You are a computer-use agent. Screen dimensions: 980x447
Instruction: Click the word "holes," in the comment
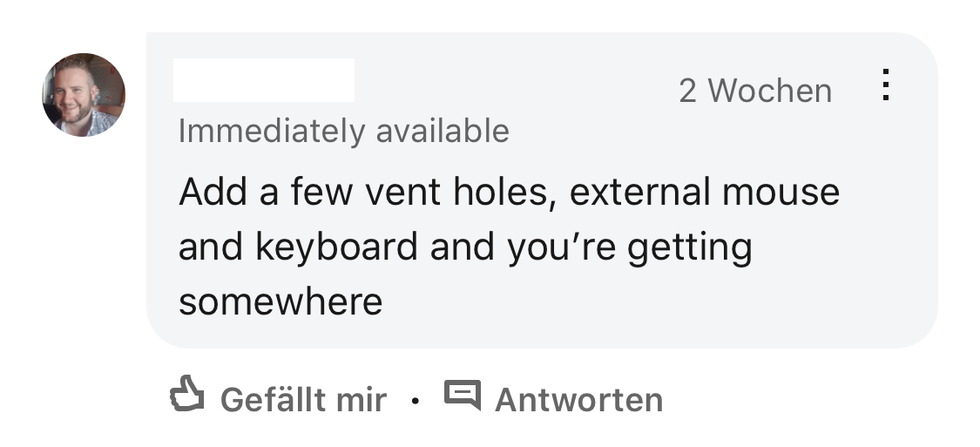[x=504, y=191]
